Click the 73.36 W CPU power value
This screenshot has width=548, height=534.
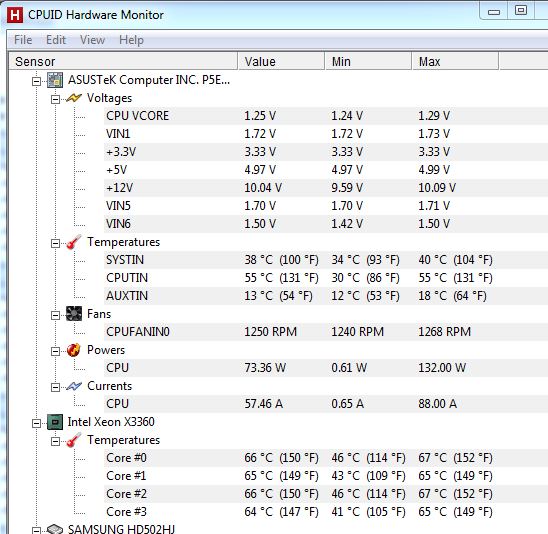pyautogui.click(x=265, y=368)
